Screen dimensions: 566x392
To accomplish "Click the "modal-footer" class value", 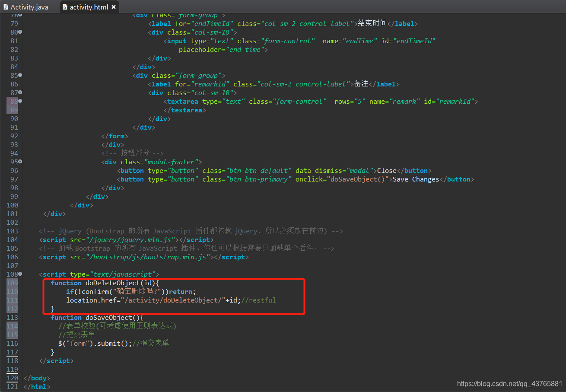I will pyautogui.click(x=171, y=162).
